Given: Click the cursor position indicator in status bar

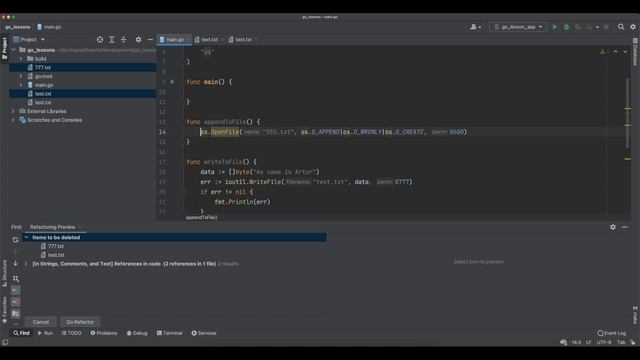Looking at the screenshot, I should point(576,342).
